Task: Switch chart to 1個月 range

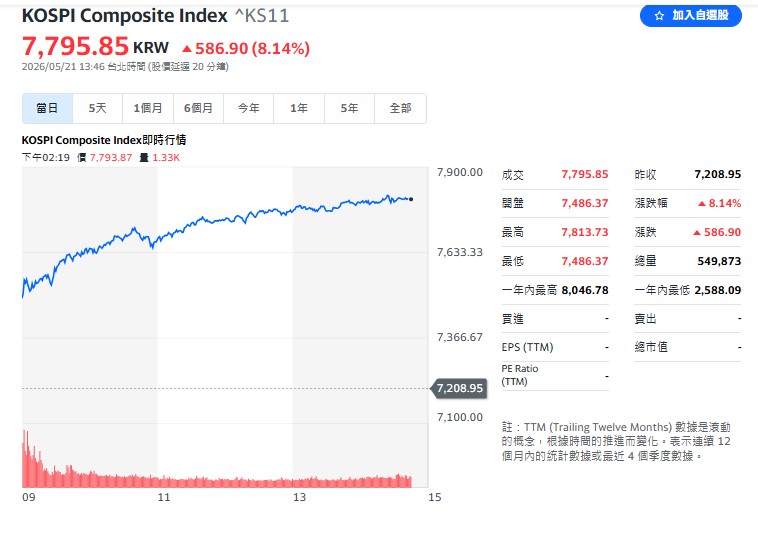Action: (148, 108)
